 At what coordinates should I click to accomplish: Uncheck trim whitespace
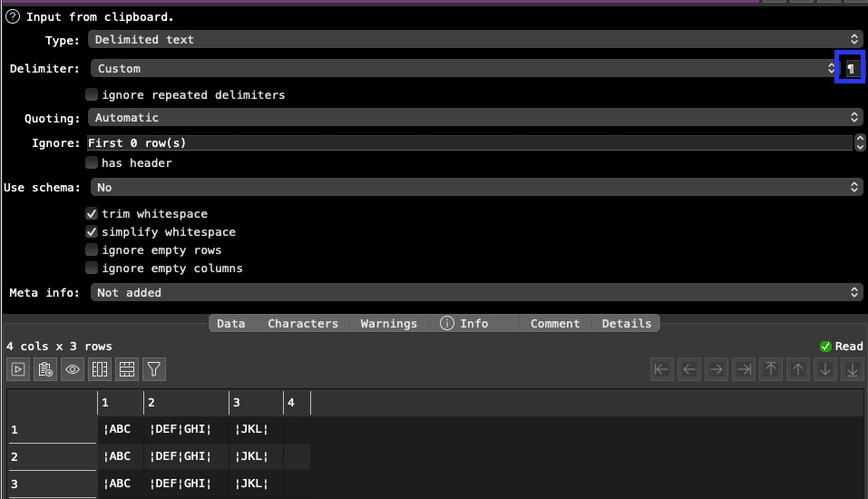point(92,213)
